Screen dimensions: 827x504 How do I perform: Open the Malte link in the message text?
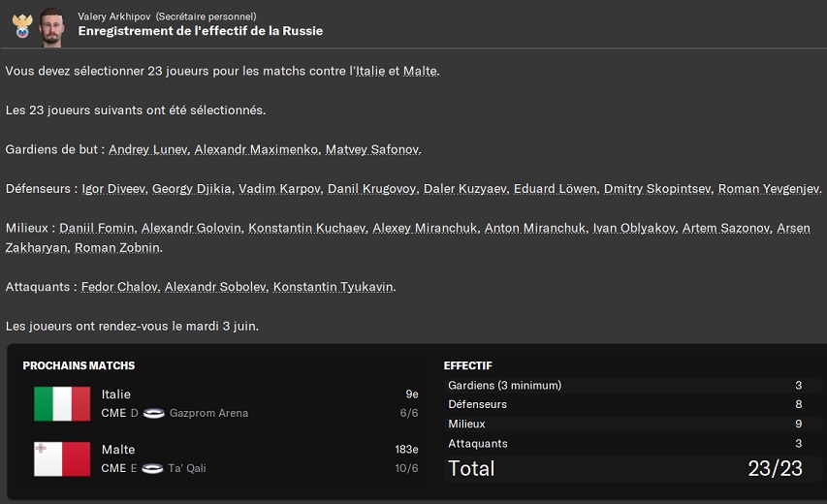(x=420, y=72)
